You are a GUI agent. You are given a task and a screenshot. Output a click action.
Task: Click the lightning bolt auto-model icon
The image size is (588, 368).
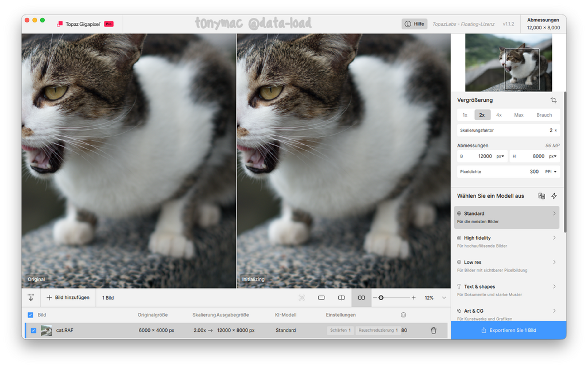(x=554, y=196)
